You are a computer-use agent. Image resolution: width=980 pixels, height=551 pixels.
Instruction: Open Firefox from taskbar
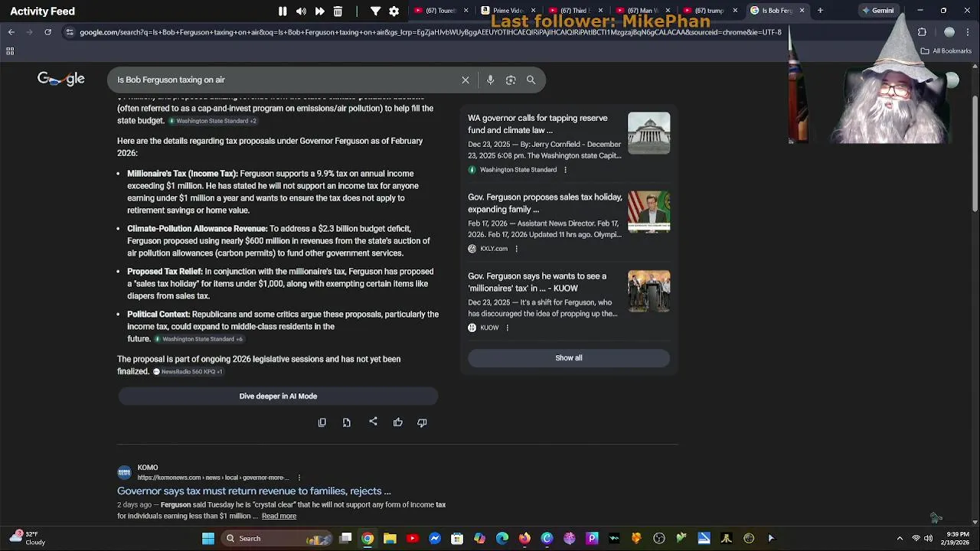pyautogui.click(x=524, y=539)
